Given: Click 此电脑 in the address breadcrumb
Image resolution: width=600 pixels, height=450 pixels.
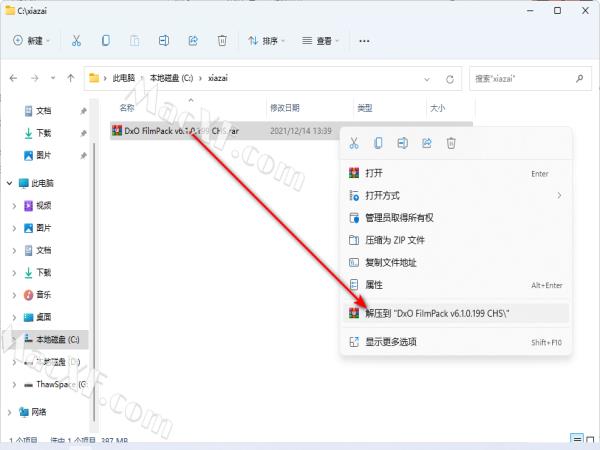Looking at the screenshot, I should pyautogui.click(x=124, y=78).
